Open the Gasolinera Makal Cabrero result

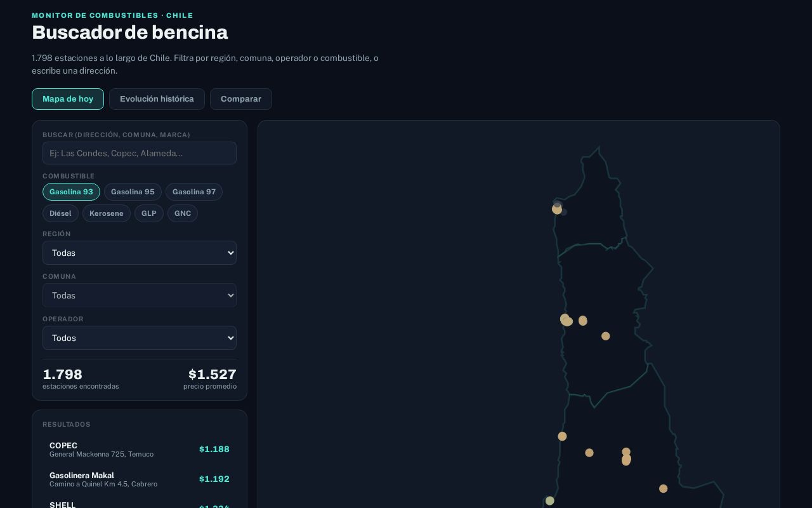click(x=140, y=479)
